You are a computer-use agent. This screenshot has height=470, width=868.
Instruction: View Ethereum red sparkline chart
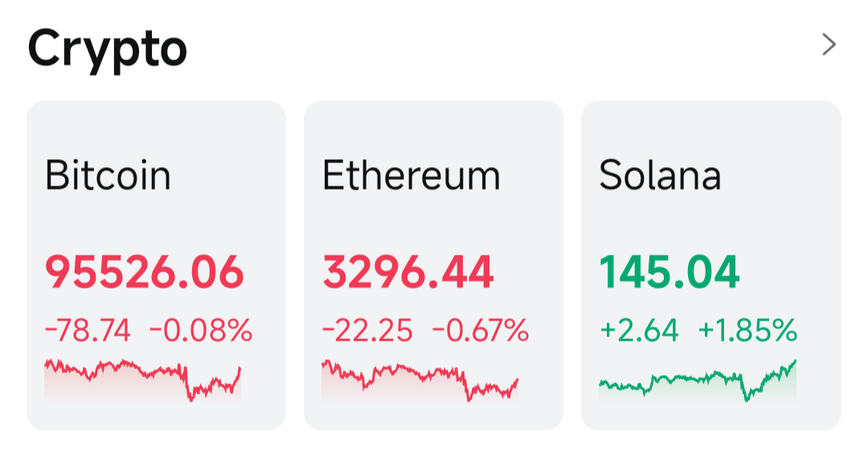point(420,380)
